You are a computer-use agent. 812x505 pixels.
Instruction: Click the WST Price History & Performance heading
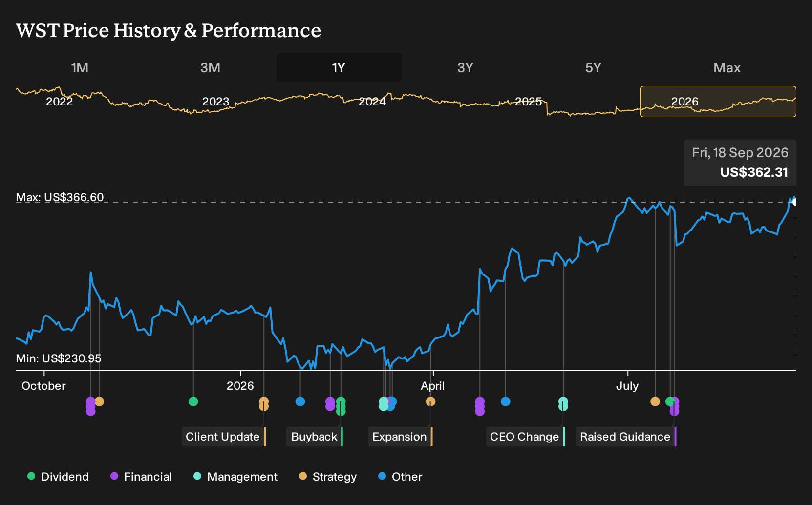point(169,30)
